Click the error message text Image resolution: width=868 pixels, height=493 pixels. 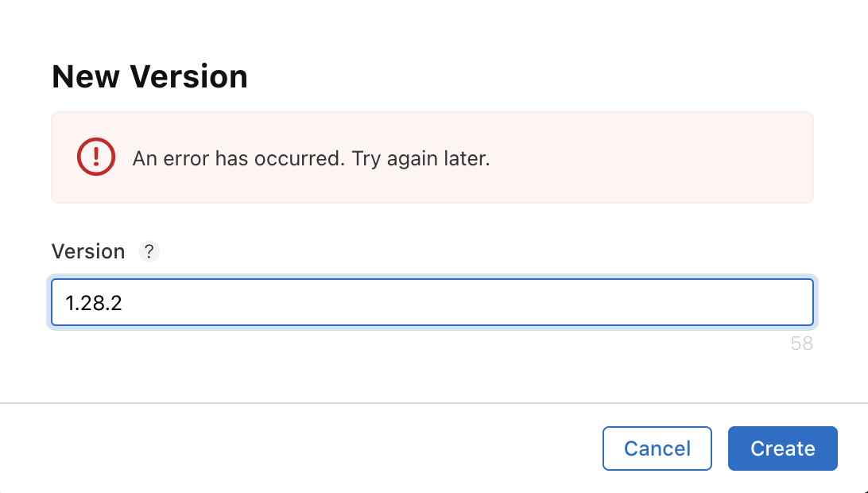(x=311, y=158)
